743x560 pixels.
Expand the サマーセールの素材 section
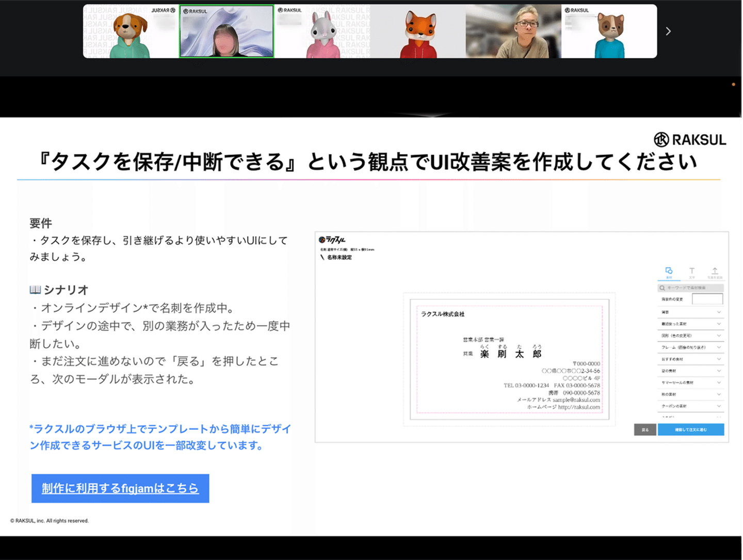690,382
